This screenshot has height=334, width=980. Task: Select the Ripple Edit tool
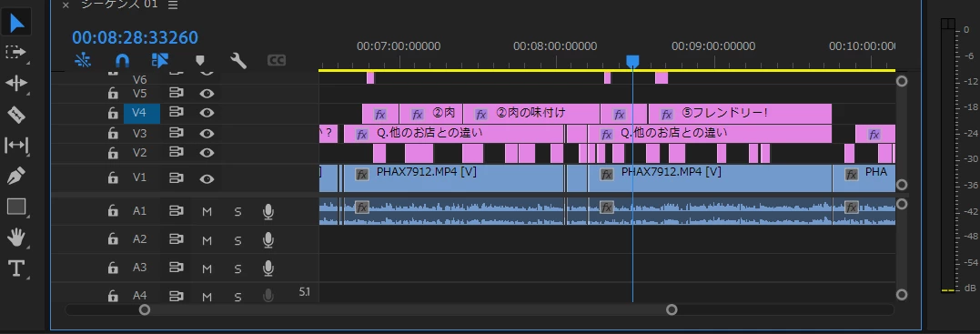tap(16, 83)
